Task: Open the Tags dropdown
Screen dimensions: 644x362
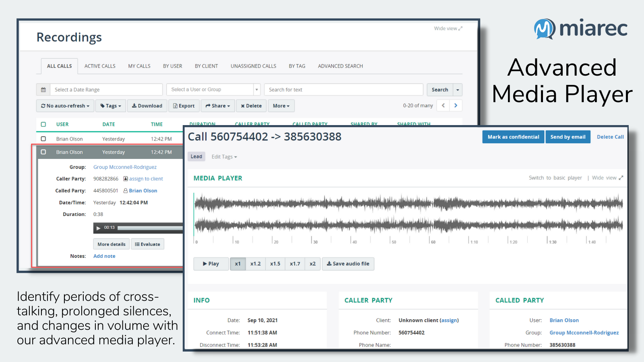Action: point(110,106)
